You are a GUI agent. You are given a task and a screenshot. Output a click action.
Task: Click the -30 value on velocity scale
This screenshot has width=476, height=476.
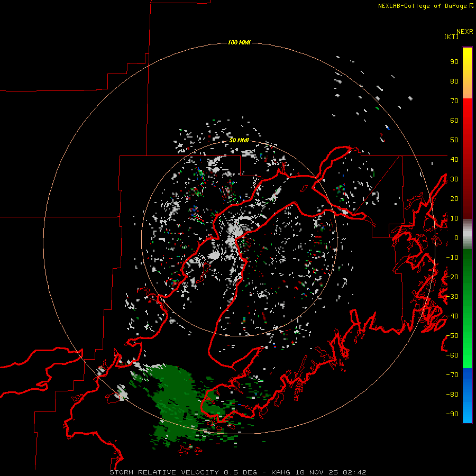click(452, 297)
